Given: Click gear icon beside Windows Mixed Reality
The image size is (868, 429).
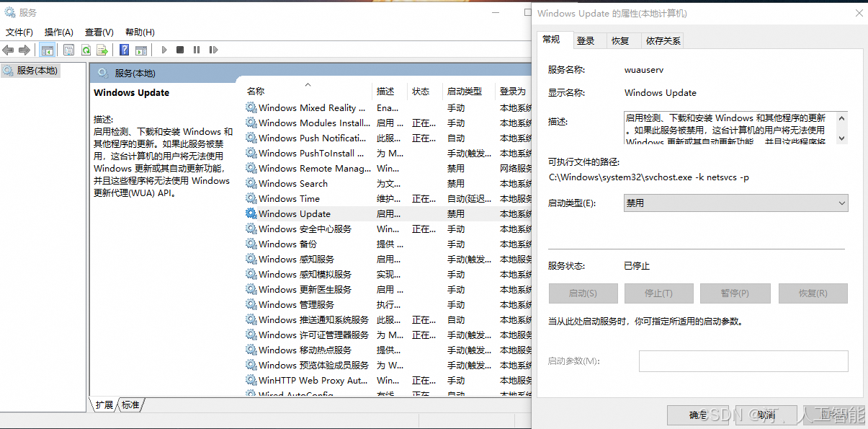Looking at the screenshot, I should tap(251, 107).
